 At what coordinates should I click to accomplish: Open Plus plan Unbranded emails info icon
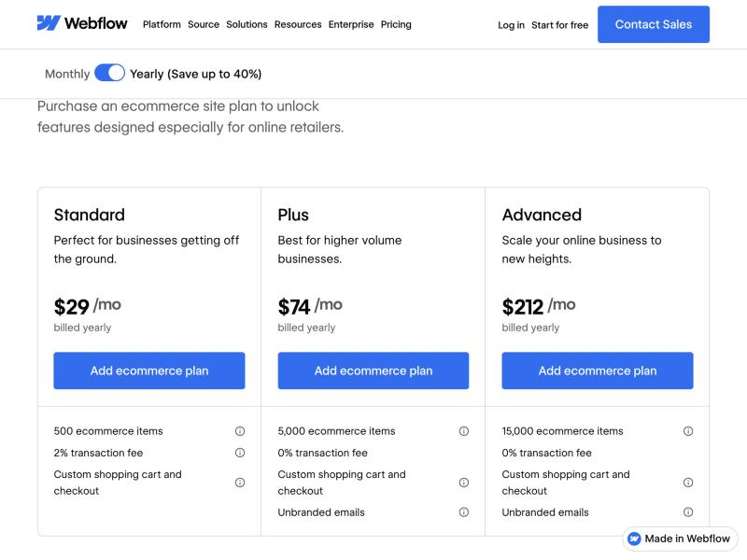tap(464, 511)
